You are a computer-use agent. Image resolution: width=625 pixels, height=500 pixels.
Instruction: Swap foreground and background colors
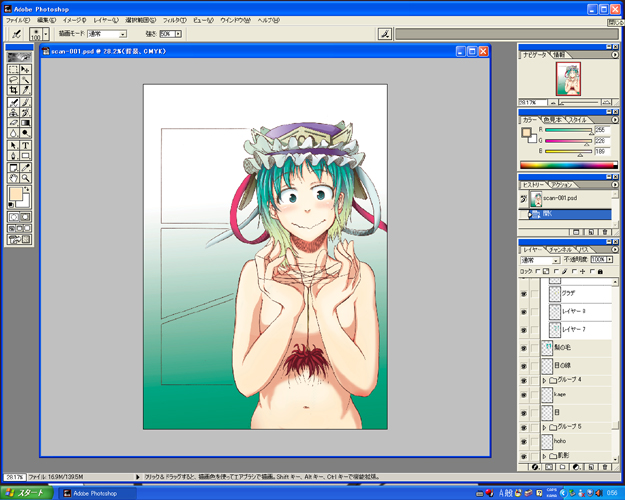27,189
